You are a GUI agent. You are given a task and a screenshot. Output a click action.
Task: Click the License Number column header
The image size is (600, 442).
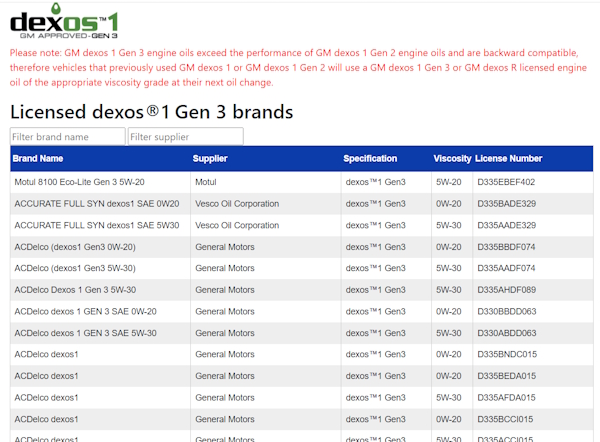point(508,158)
